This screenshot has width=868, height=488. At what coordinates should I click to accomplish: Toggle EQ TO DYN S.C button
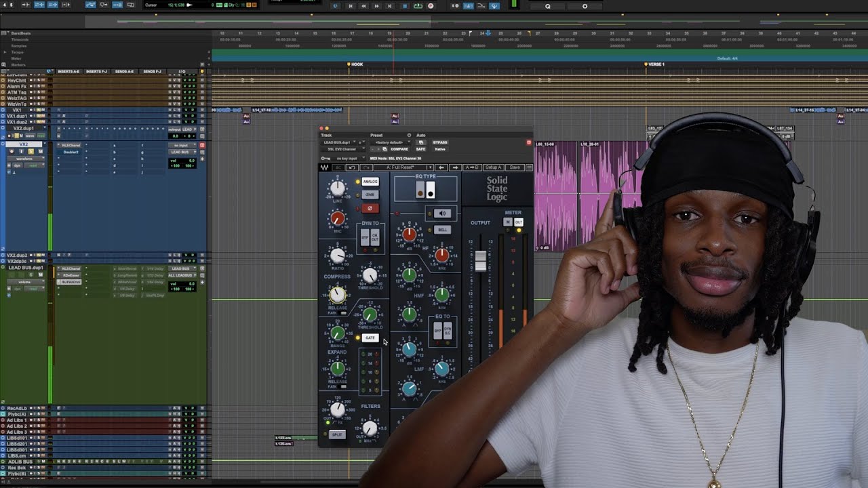click(x=448, y=331)
